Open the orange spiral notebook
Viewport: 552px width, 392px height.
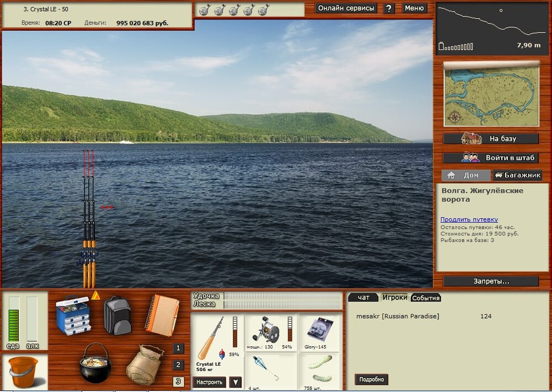(162, 315)
